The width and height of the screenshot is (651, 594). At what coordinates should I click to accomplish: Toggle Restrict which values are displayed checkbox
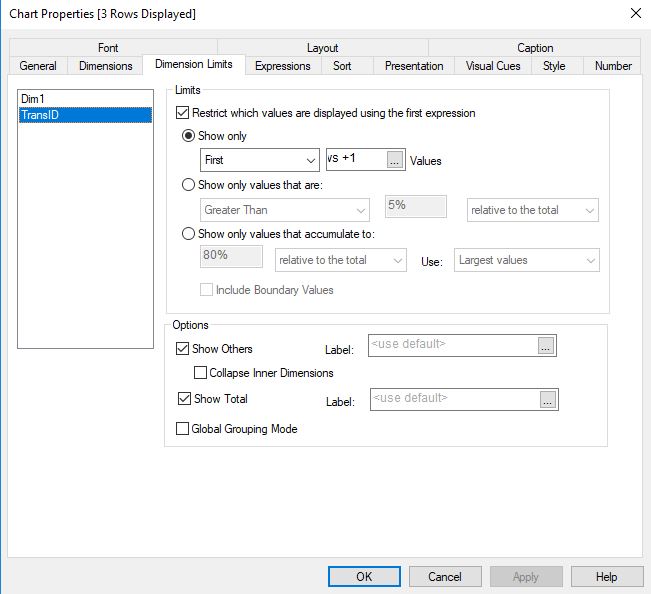click(x=182, y=113)
